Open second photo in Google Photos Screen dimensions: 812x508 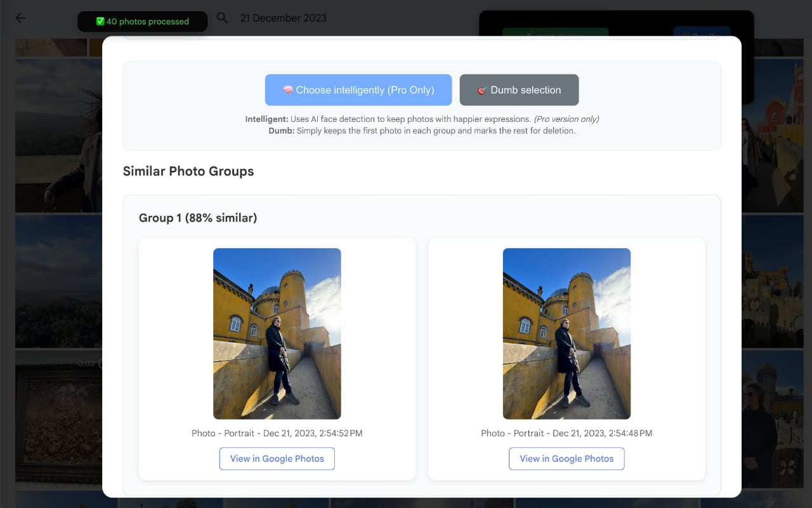[566, 458]
